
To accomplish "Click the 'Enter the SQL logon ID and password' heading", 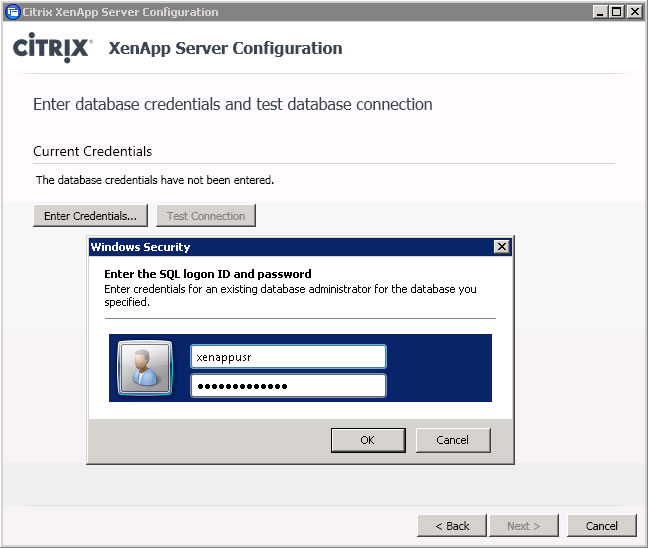I will [x=208, y=274].
